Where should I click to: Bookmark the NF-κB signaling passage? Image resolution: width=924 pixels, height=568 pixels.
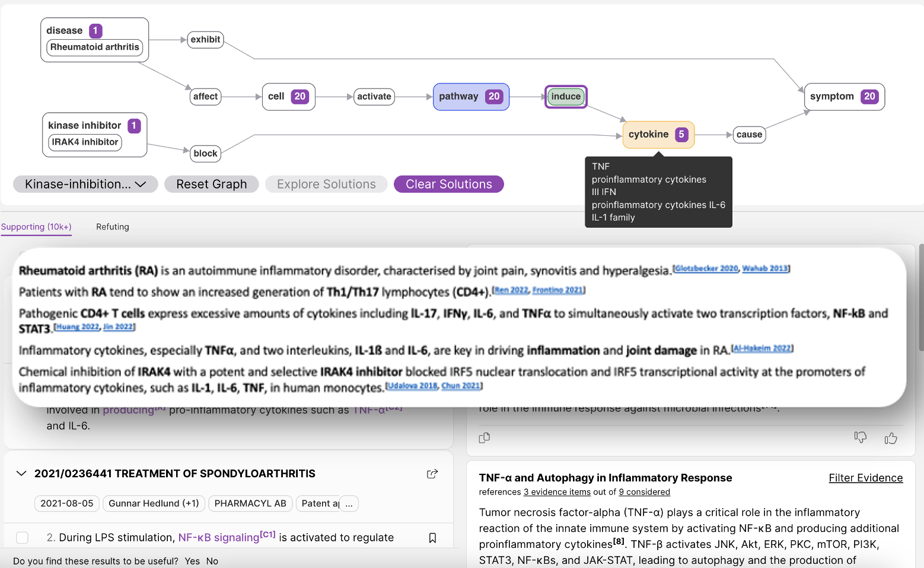(x=432, y=538)
